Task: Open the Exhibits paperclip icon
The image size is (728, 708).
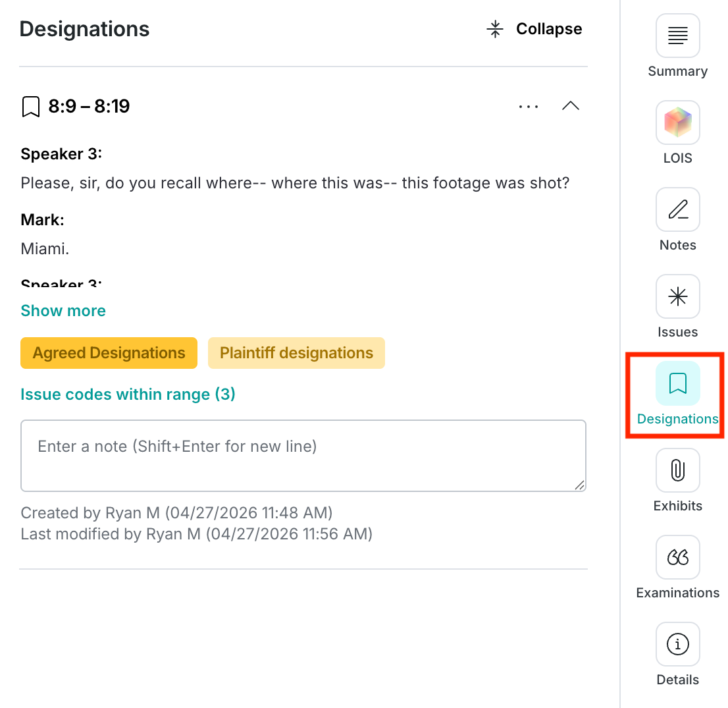Action: click(x=677, y=470)
